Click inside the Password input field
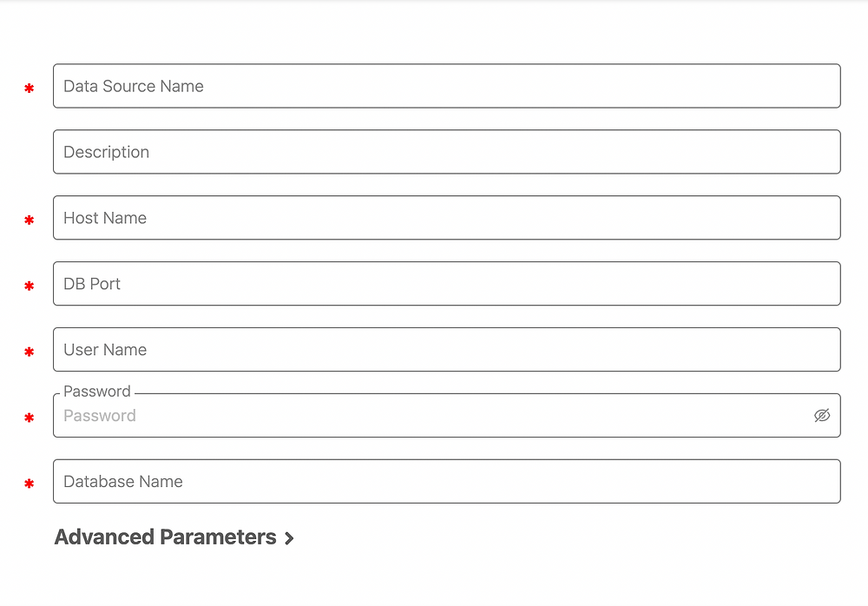868x606 pixels. [x=434, y=416]
